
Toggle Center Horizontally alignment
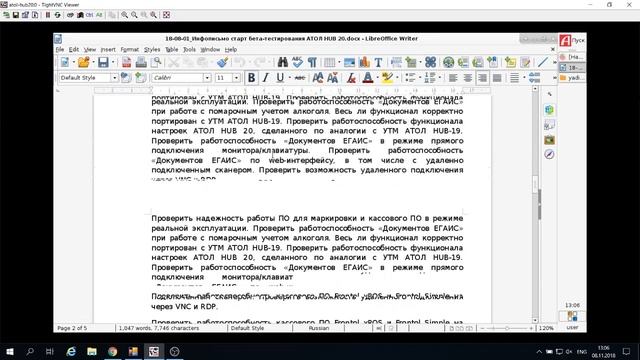467,78
